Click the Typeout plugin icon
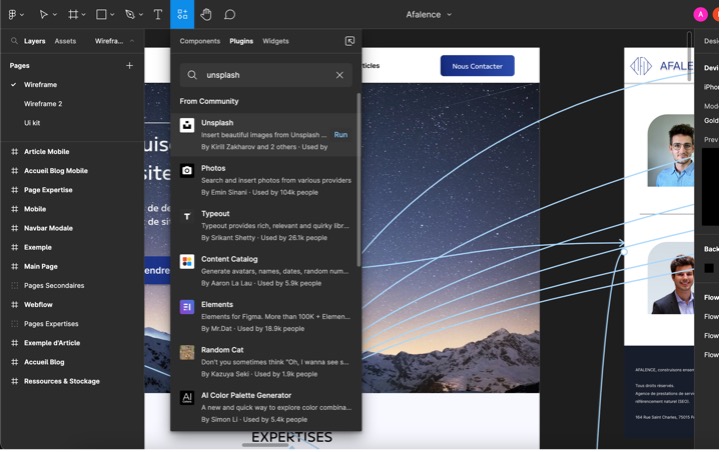Viewport: 724px width, 452px height. 187,216
